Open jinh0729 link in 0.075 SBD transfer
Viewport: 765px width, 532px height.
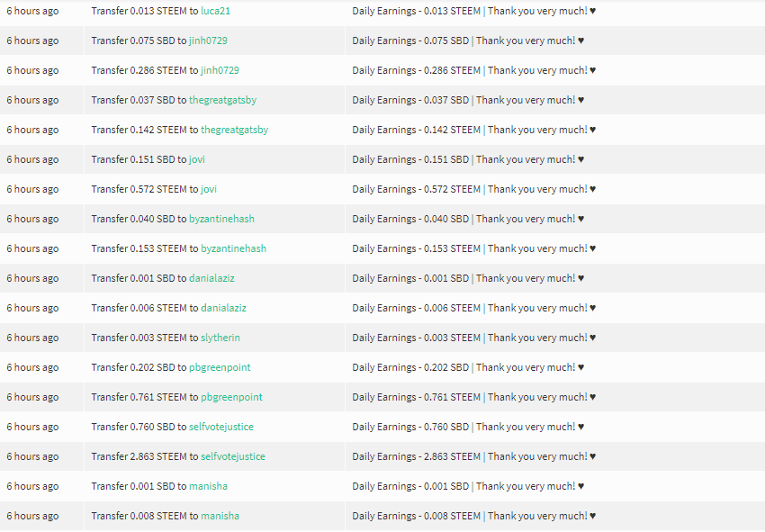point(208,41)
